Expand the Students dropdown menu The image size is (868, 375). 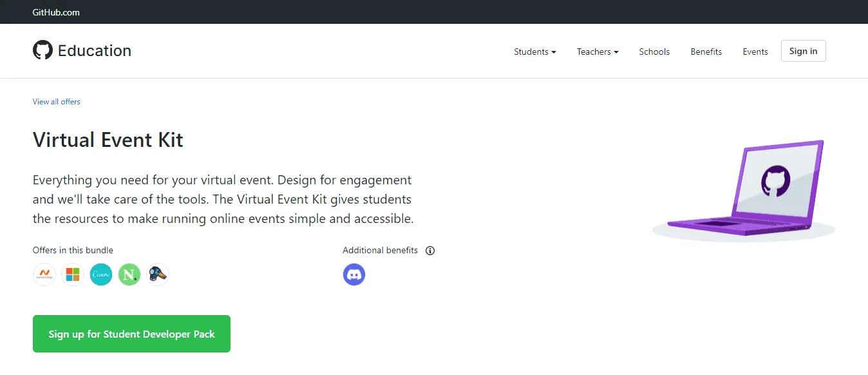pyautogui.click(x=534, y=52)
